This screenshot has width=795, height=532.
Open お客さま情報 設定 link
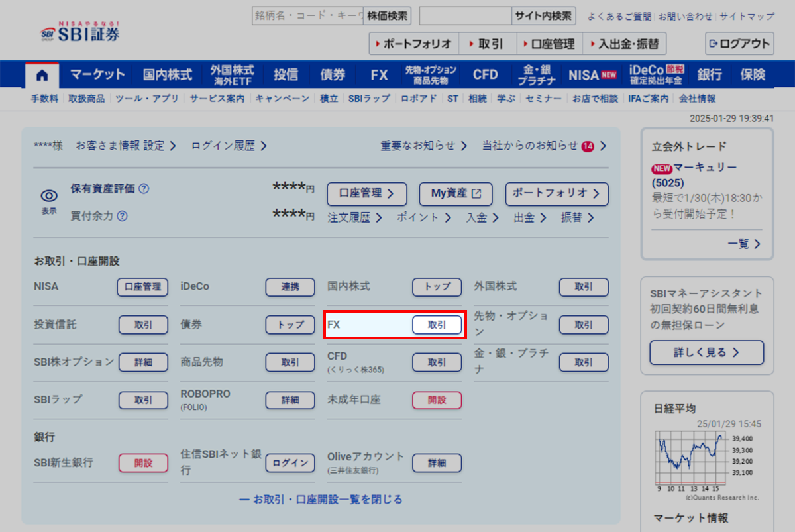pos(126,146)
